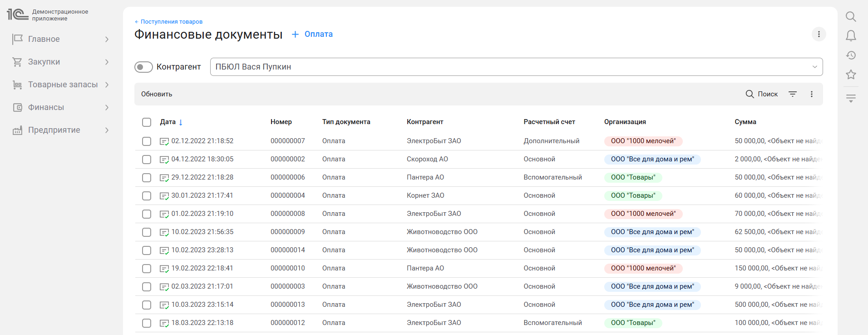
Task: Go back via Поступления товаров link
Action: 169,21
